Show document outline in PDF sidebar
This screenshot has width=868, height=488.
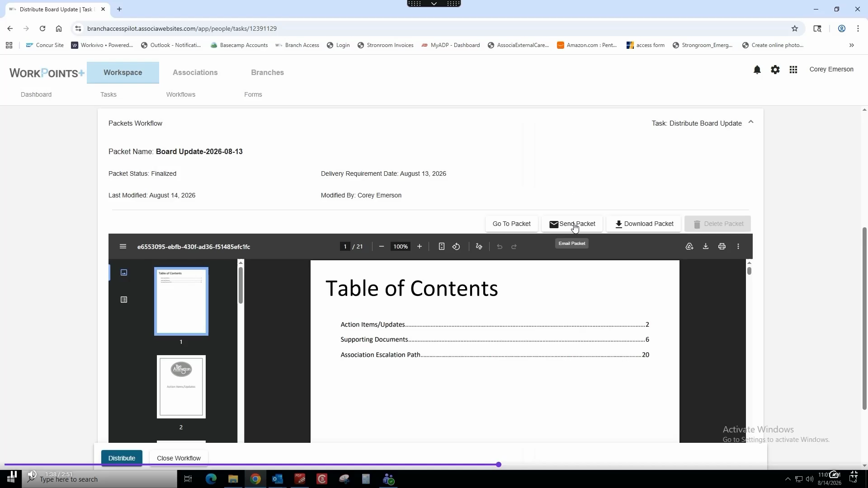[124, 300]
